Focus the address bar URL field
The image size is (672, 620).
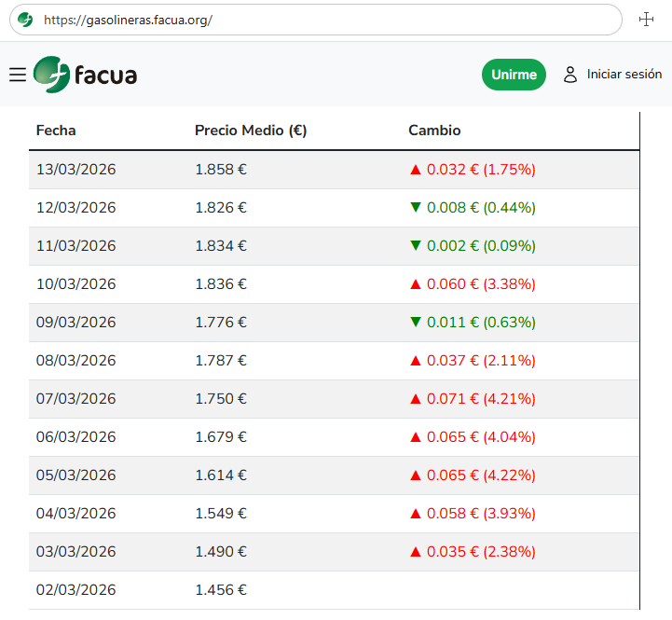(315, 20)
